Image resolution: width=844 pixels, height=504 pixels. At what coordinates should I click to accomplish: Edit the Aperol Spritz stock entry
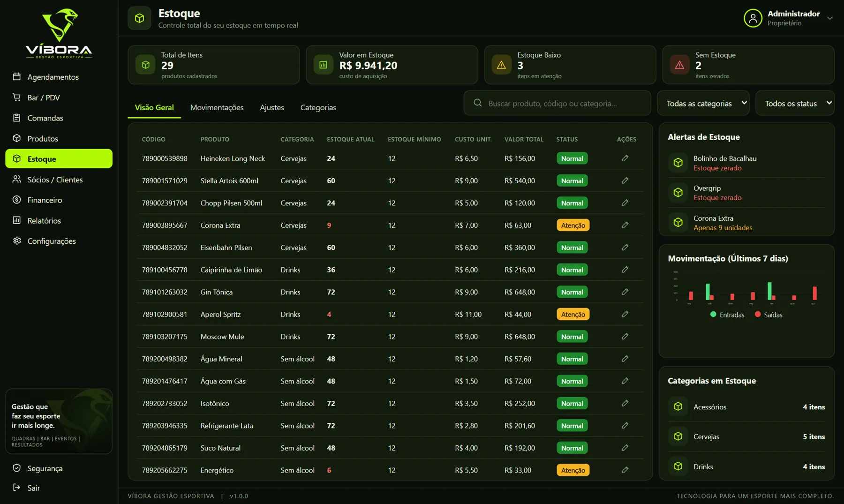pos(625,314)
